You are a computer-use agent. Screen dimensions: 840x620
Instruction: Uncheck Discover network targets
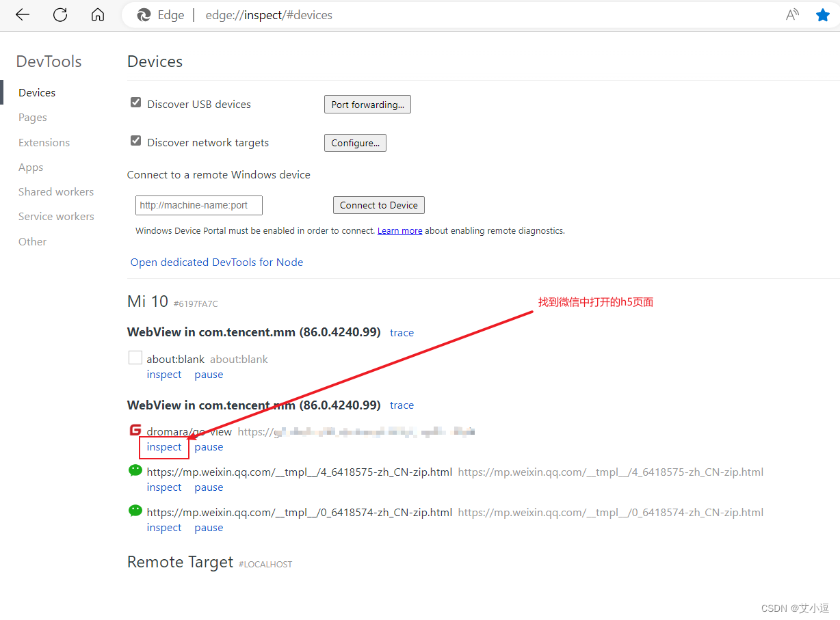(x=135, y=141)
